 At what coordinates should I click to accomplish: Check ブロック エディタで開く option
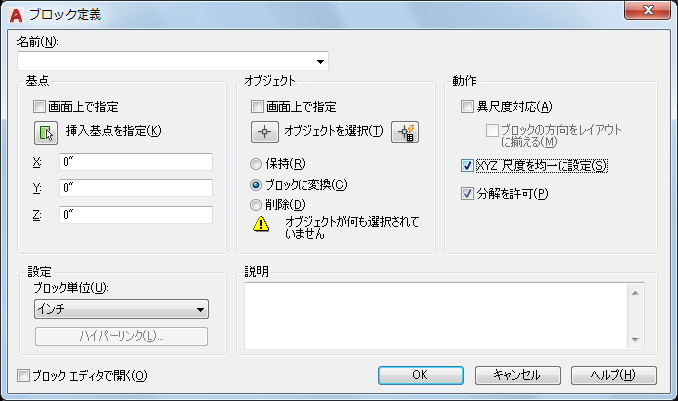click(24, 376)
